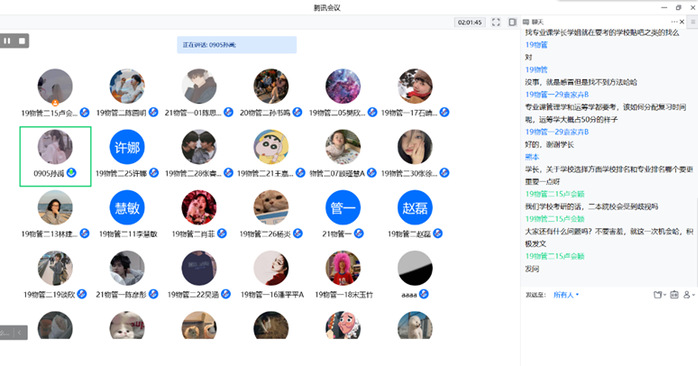This screenshot has width=698, height=366.
Task: Click muted mic icon beside 19物管二赵磊
Action: [438, 233]
